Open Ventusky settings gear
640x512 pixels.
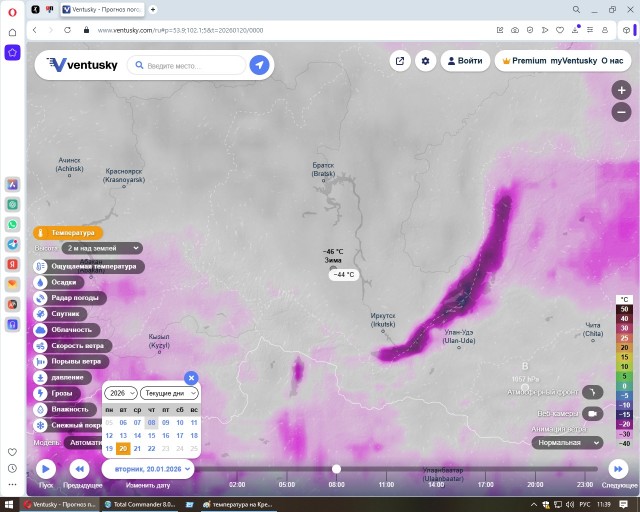(x=425, y=61)
